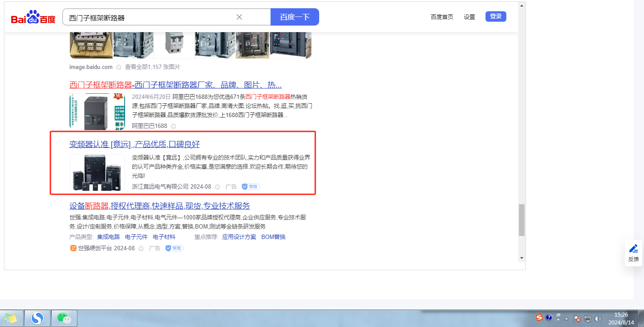The height and width of the screenshot is (327, 644).
Task: Open the white two-pole mini breaker image
Action: click(174, 45)
